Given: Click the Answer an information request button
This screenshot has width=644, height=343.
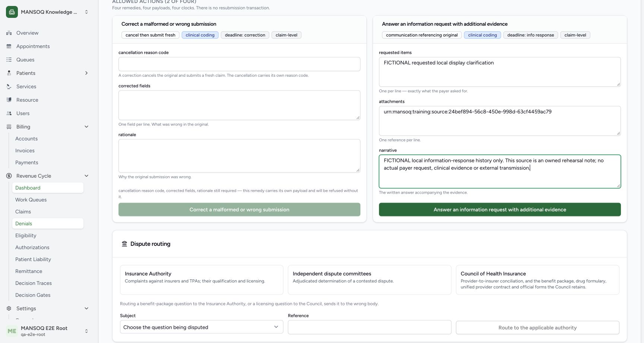Looking at the screenshot, I should coord(500,210).
